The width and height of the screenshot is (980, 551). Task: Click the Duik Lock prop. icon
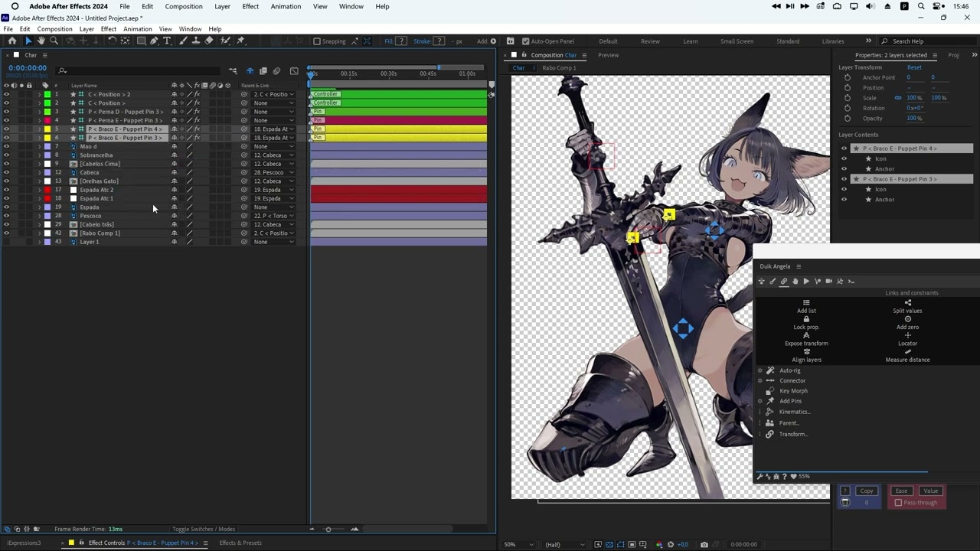pyautogui.click(x=806, y=319)
